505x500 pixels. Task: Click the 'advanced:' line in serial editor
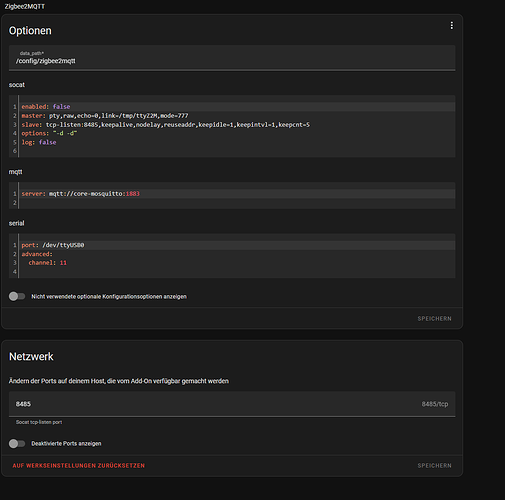[37, 254]
